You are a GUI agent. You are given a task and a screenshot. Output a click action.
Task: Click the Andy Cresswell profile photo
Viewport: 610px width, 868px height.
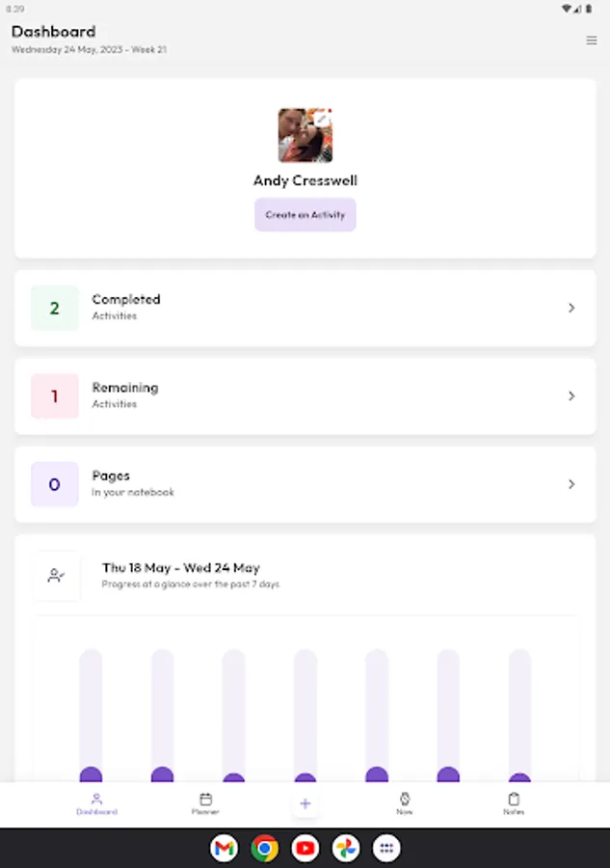tap(305, 135)
